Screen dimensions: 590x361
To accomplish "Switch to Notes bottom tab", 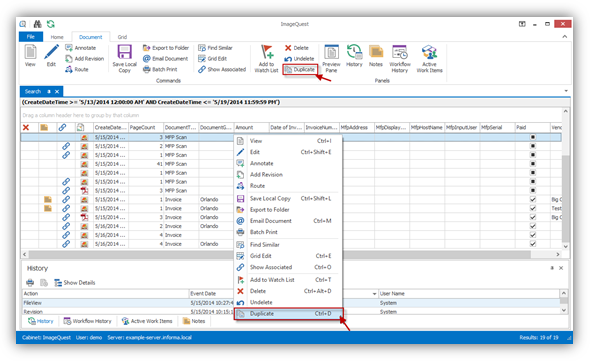I will 194,321.
